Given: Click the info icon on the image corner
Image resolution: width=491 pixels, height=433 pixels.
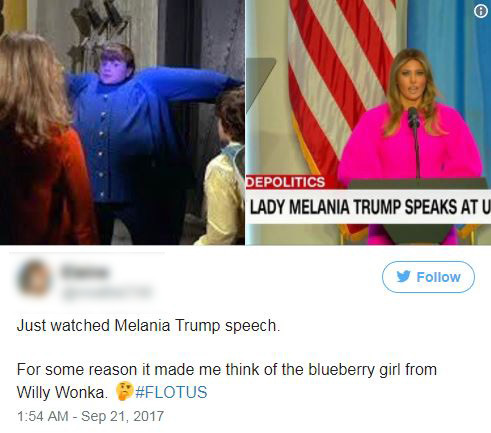Looking at the screenshot, I should click(x=481, y=11).
